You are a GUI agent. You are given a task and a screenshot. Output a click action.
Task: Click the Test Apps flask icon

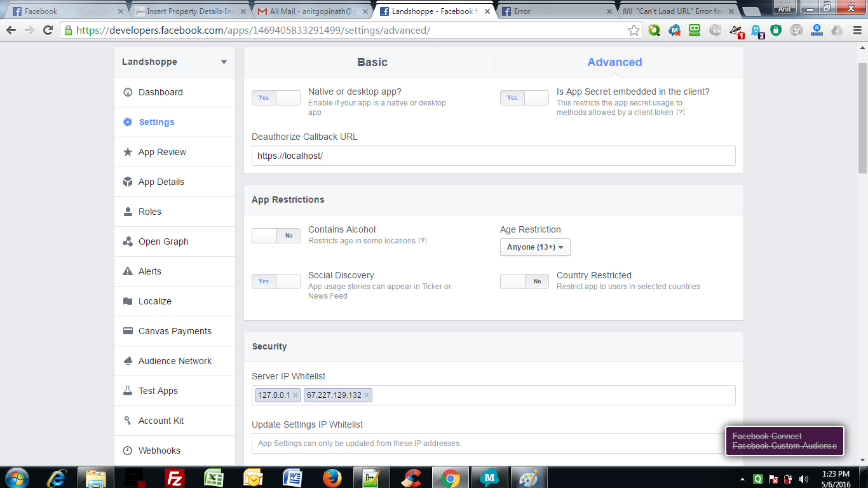127,391
